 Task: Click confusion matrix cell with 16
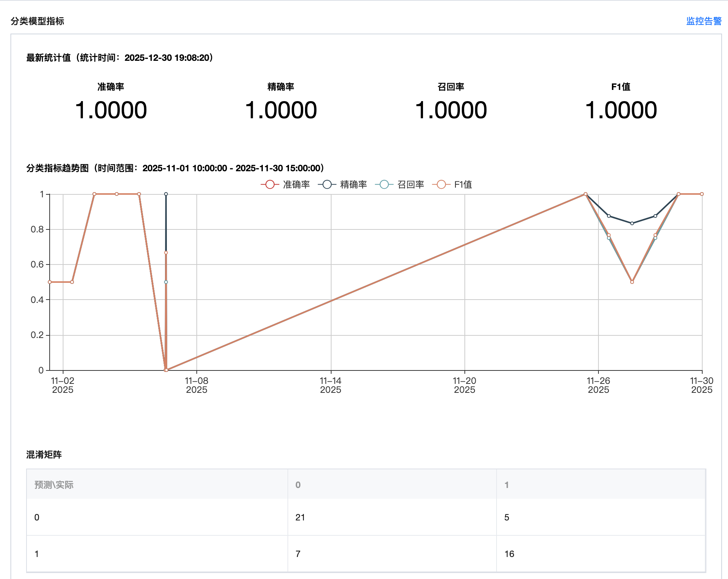(509, 554)
